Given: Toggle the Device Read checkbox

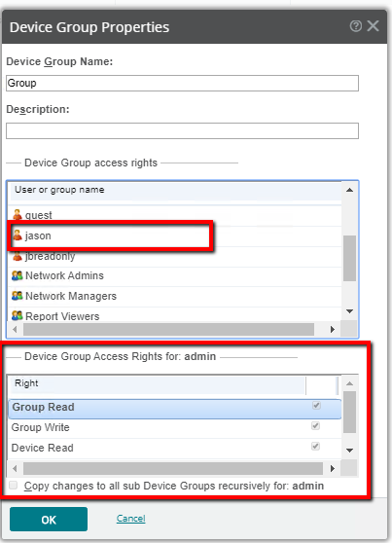Looking at the screenshot, I should tap(315, 446).
